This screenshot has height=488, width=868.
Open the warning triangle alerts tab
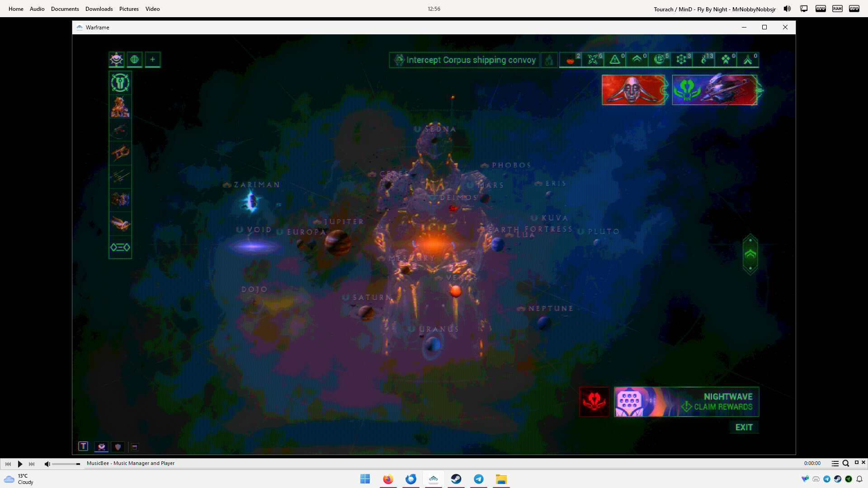coord(615,60)
